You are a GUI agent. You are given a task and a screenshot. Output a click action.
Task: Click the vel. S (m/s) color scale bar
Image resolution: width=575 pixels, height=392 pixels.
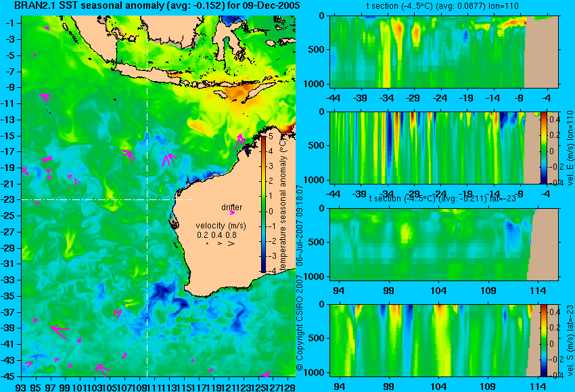click(x=544, y=341)
